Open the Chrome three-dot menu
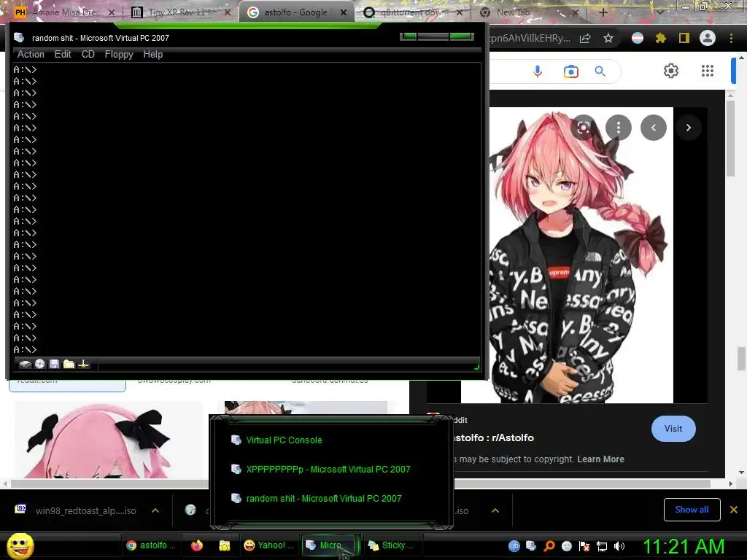Screen dimensions: 747x560 point(731,38)
